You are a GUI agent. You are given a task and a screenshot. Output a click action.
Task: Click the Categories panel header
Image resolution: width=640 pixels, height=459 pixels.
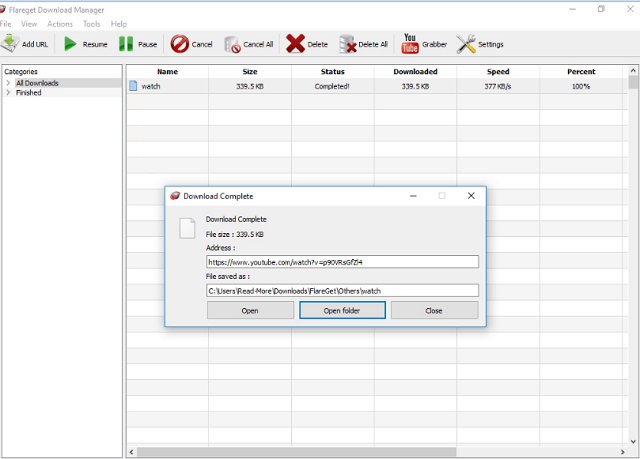point(21,71)
